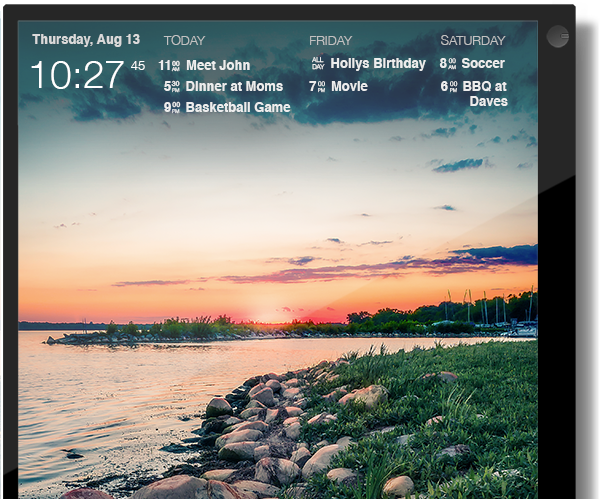This screenshot has height=499, width=600.
Task: Click the 10:27 clock display
Action: point(77,75)
